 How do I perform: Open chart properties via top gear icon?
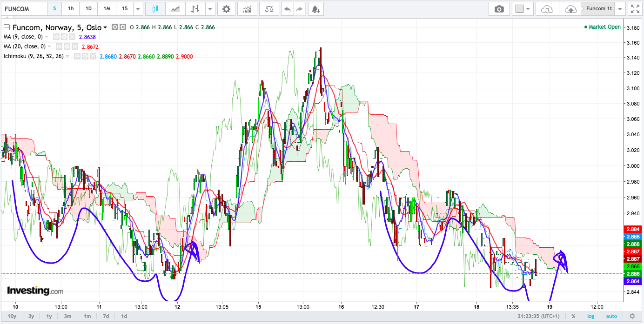click(x=226, y=9)
